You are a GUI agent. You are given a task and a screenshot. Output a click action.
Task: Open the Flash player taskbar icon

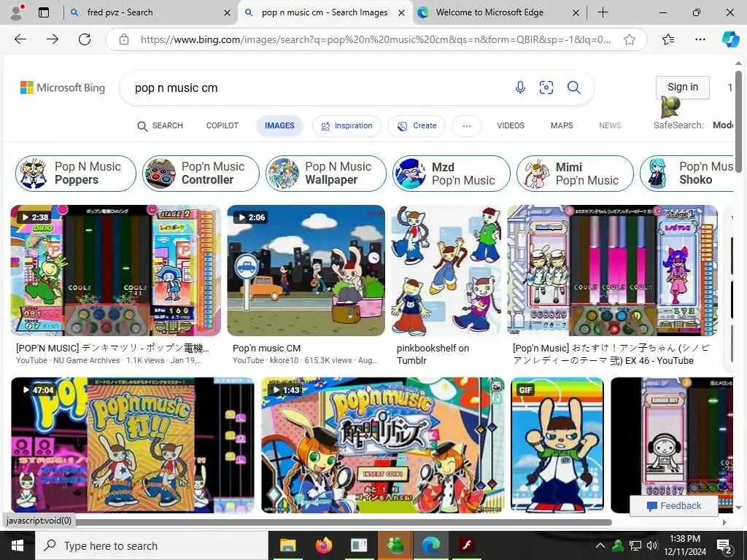click(466, 545)
